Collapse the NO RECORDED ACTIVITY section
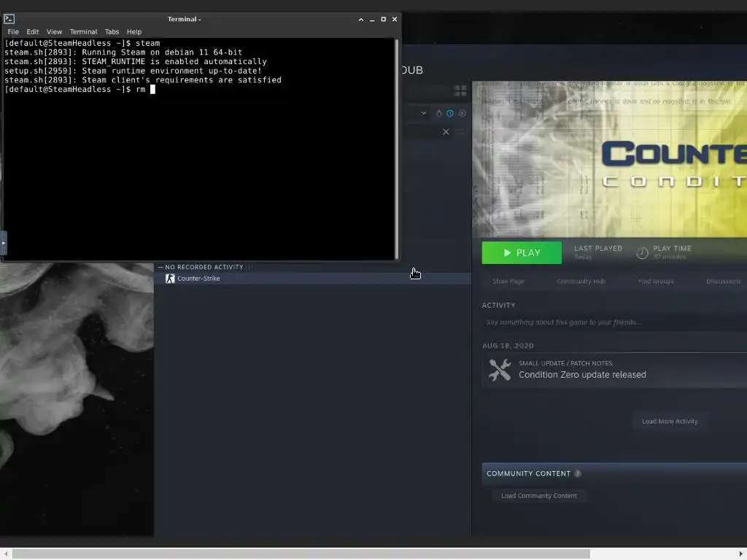 tap(160, 267)
